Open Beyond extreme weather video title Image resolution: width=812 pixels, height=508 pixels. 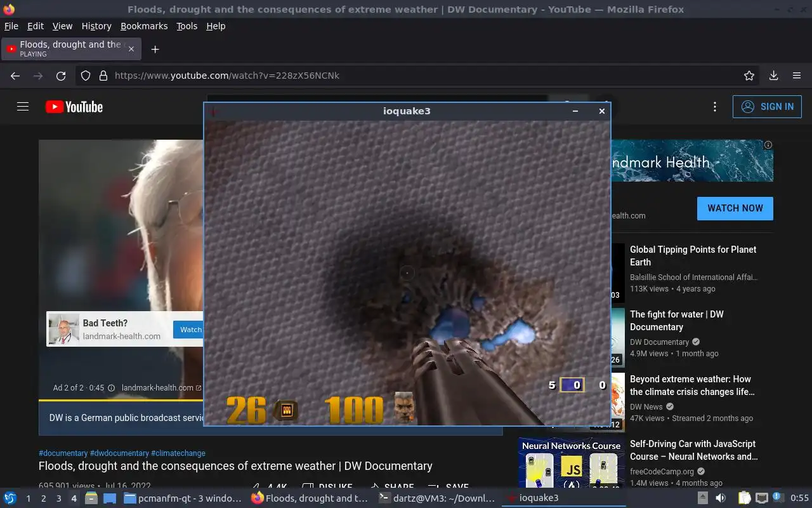point(692,385)
